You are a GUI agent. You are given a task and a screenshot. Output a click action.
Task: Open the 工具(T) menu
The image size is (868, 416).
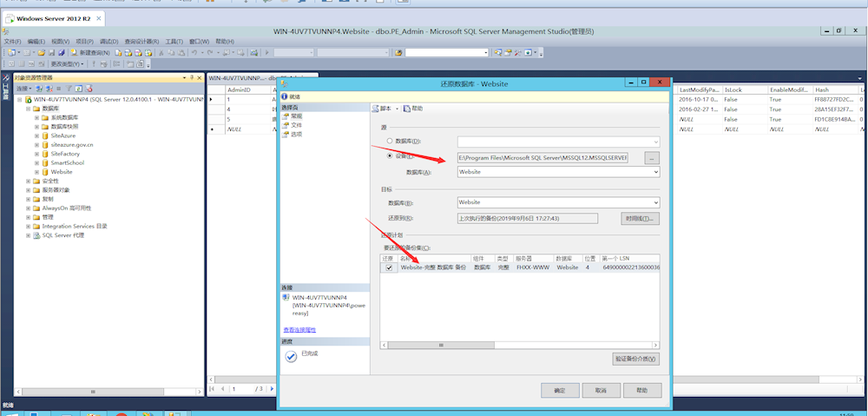(174, 41)
